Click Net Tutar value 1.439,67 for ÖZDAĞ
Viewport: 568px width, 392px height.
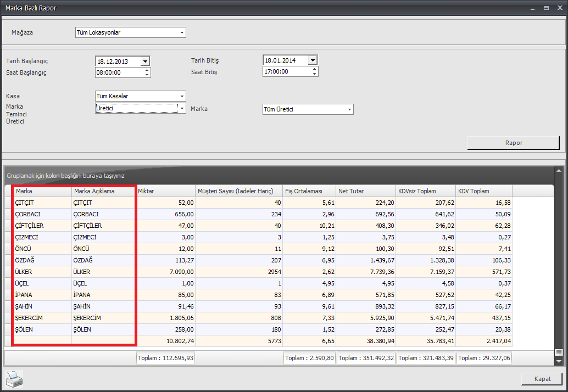366,260
